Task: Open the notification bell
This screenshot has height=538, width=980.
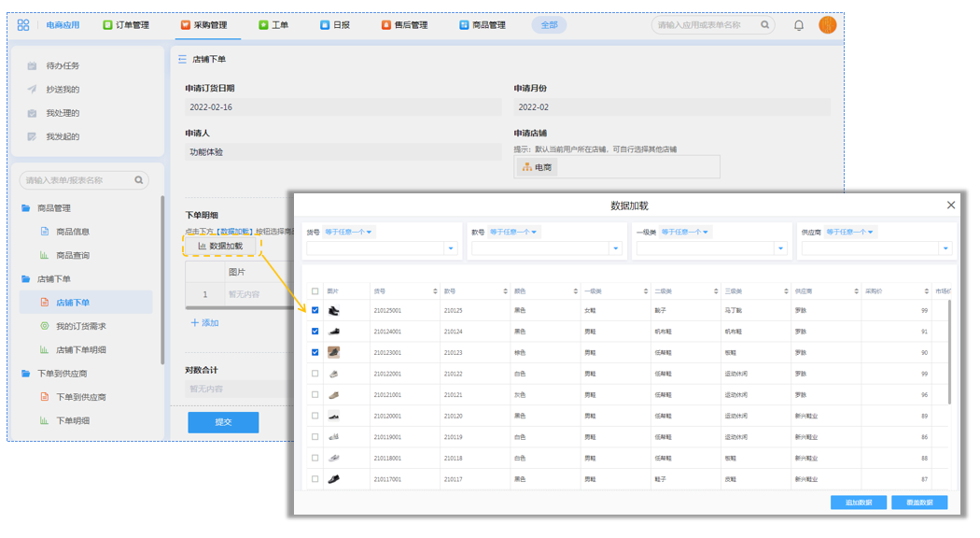Action: click(x=799, y=25)
